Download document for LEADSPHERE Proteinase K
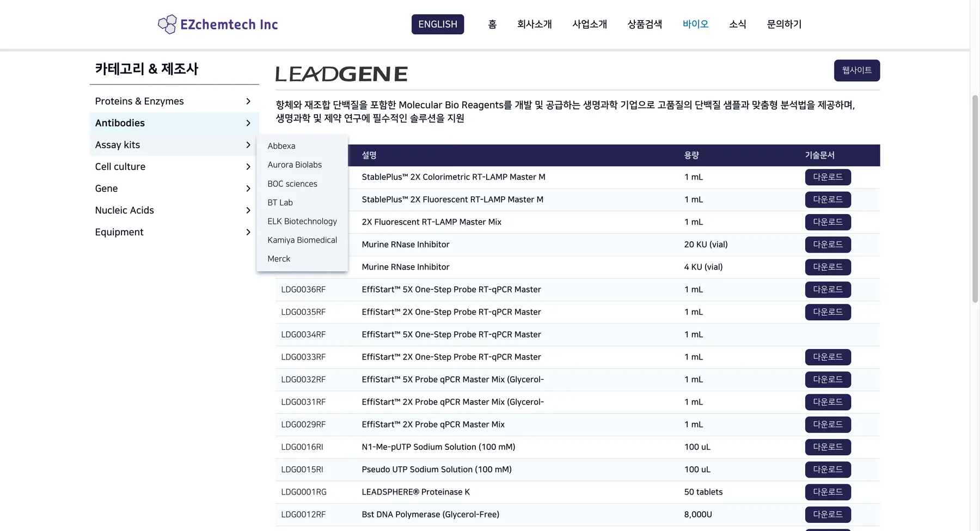980x531 pixels. click(x=828, y=492)
